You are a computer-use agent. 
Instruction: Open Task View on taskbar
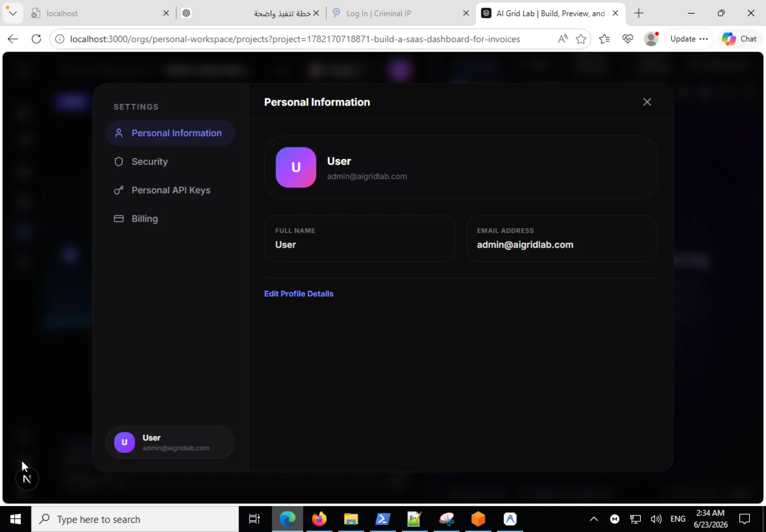click(254, 519)
